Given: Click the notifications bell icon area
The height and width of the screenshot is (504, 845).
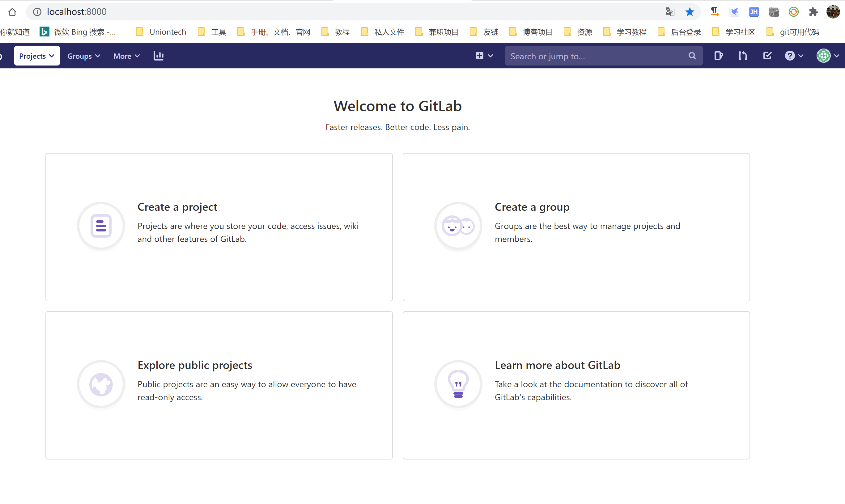Looking at the screenshot, I should [x=768, y=56].
